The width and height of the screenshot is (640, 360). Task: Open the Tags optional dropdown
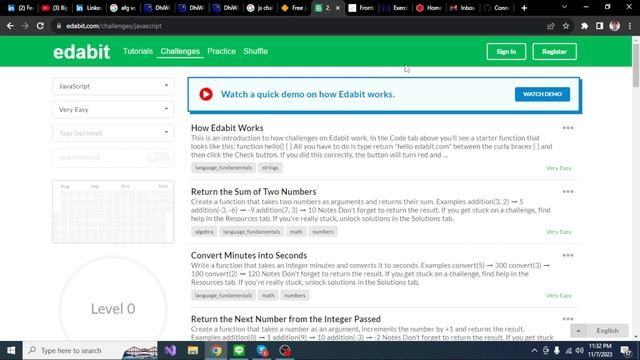click(113, 133)
